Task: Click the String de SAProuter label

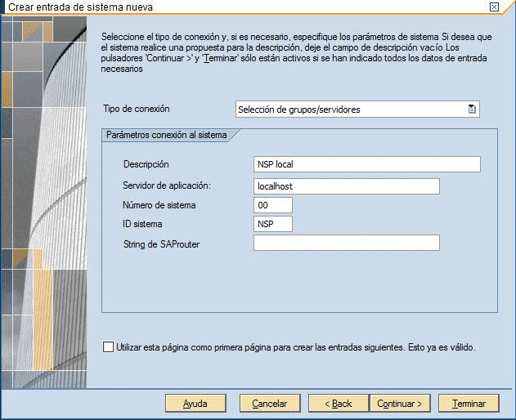Action: click(x=162, y=244)
